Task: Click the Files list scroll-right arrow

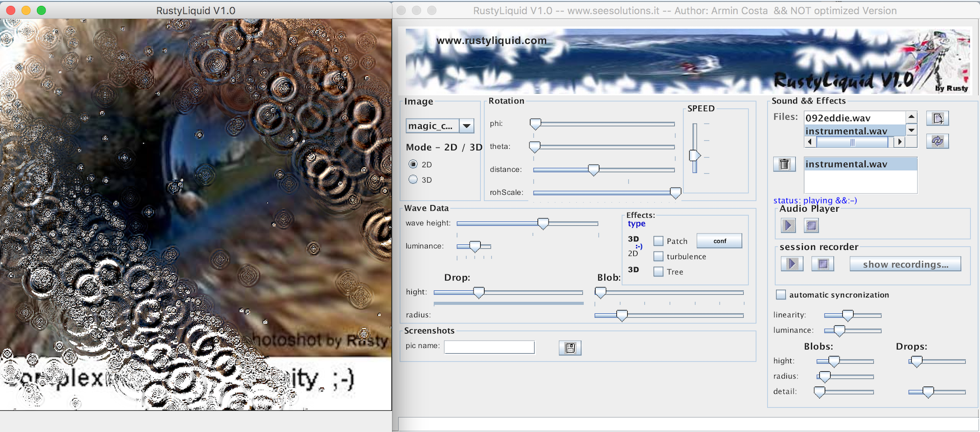Action: coord(900,142)
